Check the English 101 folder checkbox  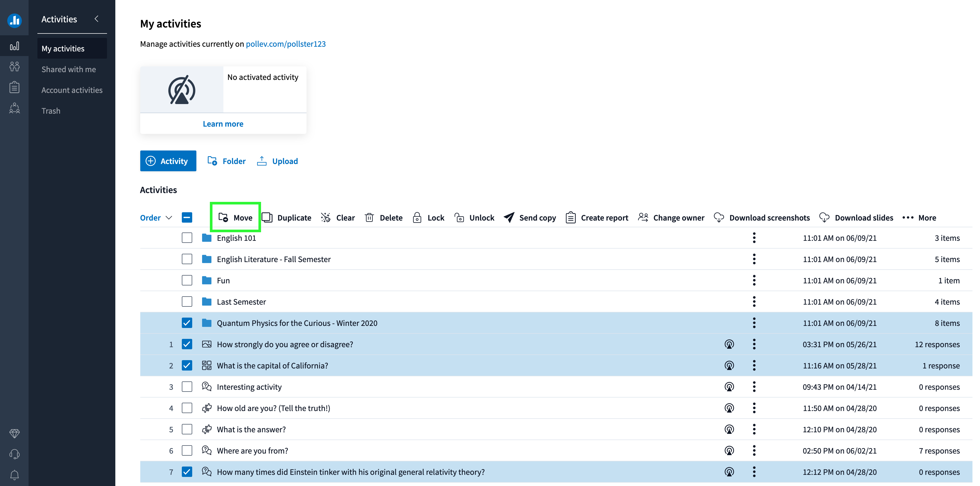[187, 238]
